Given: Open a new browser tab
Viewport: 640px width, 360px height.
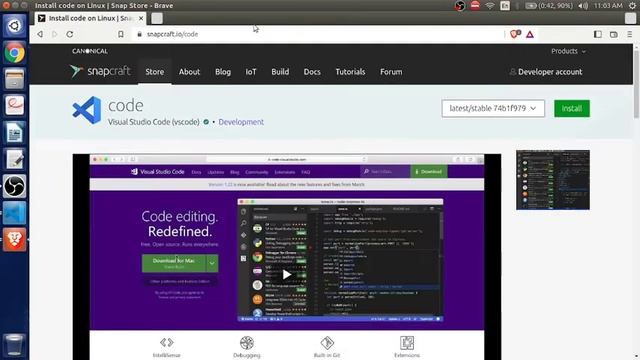Looking at the screenshot, I should pos(157,18).
